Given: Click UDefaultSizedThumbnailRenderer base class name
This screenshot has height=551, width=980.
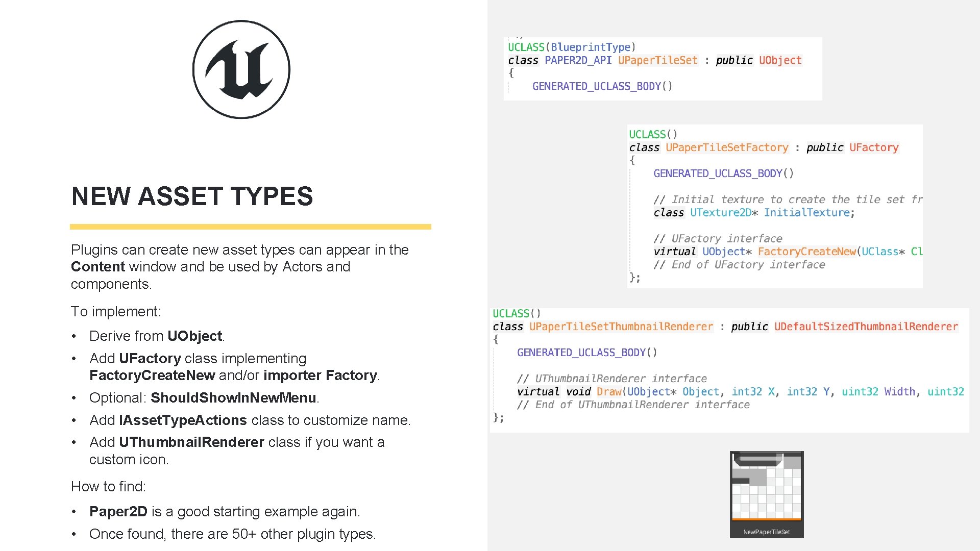Looking at the screenshot, I should pyautogui.click(x=866, y=327).
